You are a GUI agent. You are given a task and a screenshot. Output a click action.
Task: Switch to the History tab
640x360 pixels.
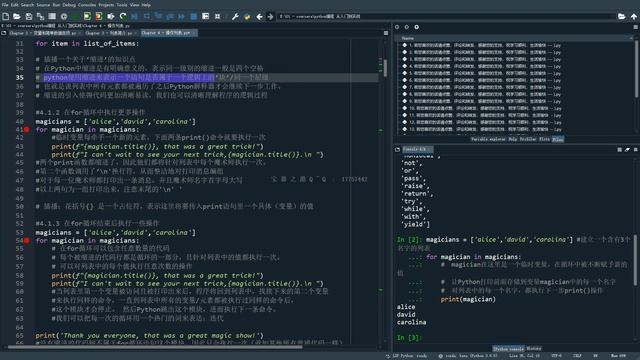coord(534,349)
